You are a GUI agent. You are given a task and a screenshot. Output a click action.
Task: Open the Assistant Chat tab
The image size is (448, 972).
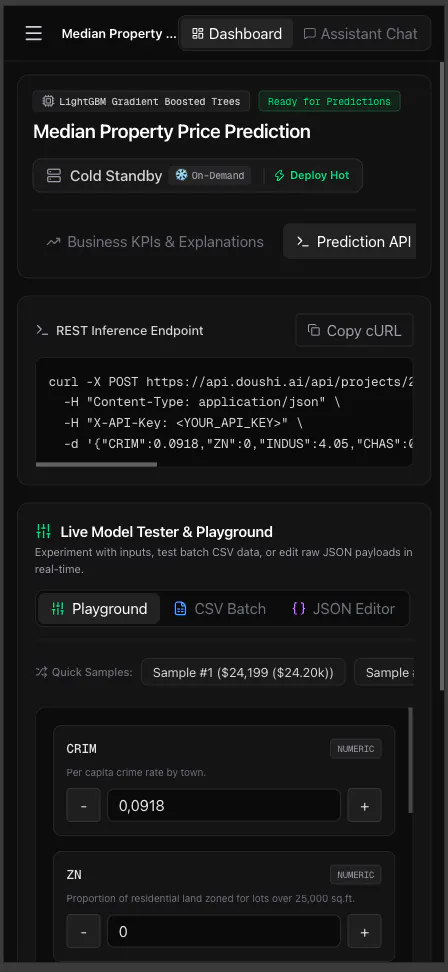click(x=361, y=33)
